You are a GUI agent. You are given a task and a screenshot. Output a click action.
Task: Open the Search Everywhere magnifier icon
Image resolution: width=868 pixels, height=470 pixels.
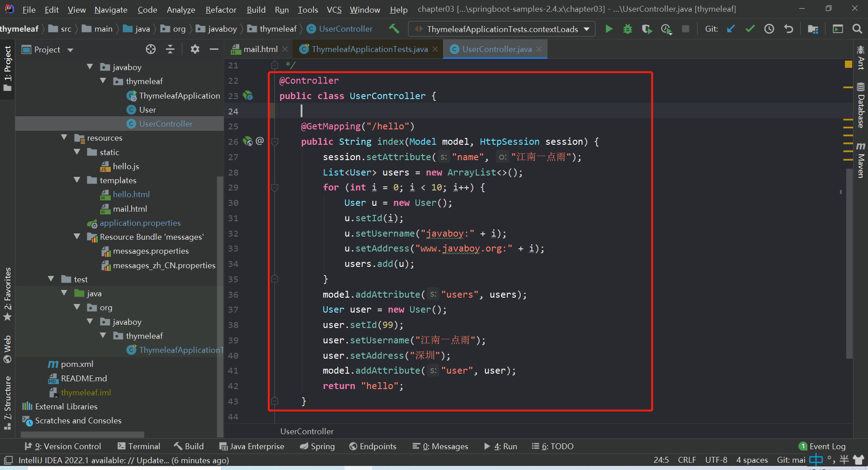click(857, 29)
